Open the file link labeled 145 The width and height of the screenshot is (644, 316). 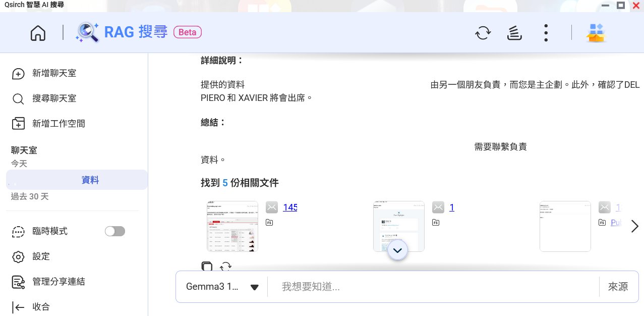[x=290, y=207]
